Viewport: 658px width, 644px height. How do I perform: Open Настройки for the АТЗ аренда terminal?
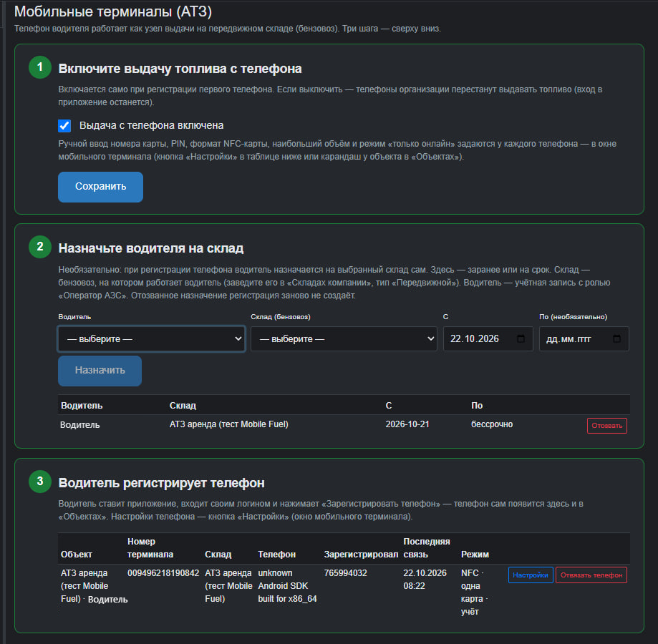coord(531,575)
